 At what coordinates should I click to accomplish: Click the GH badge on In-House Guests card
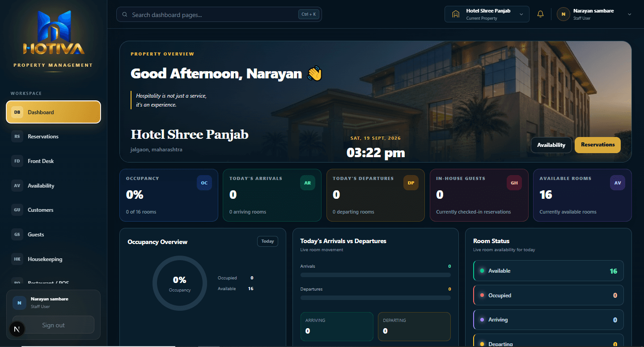pos(514,183)
